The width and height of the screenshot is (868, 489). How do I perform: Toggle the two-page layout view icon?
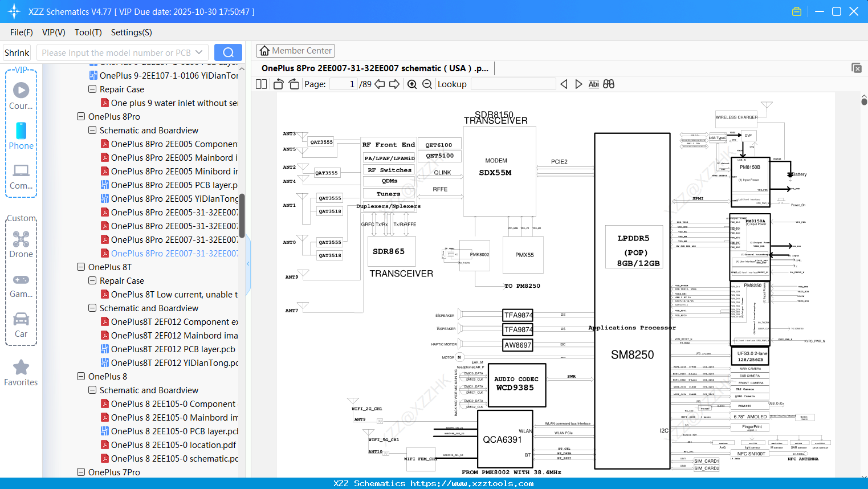point(261,84)
